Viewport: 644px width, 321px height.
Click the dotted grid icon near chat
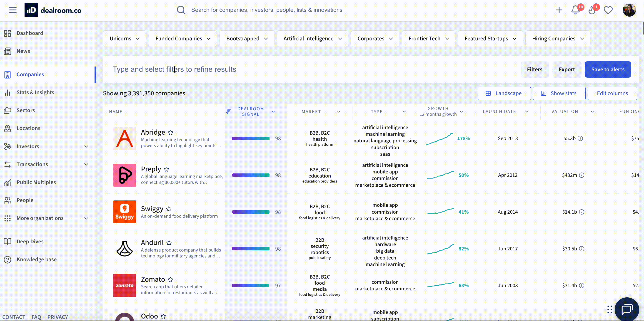point(609,309)
